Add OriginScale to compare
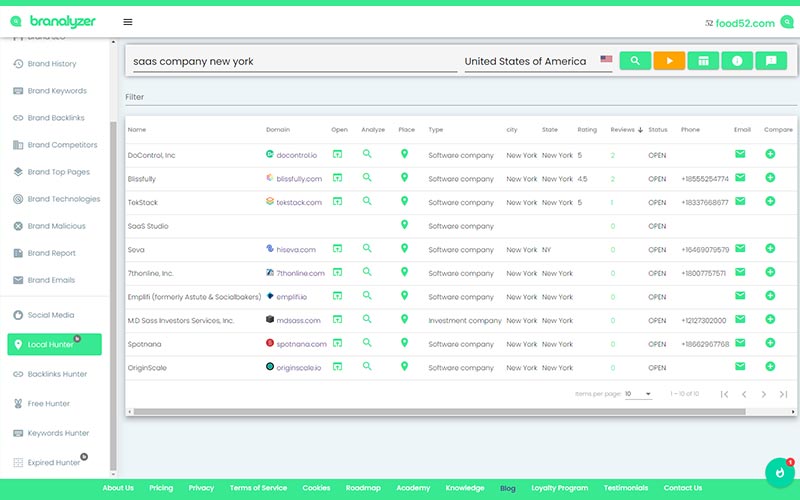800x500 pixels. click(x=770, y=366)
